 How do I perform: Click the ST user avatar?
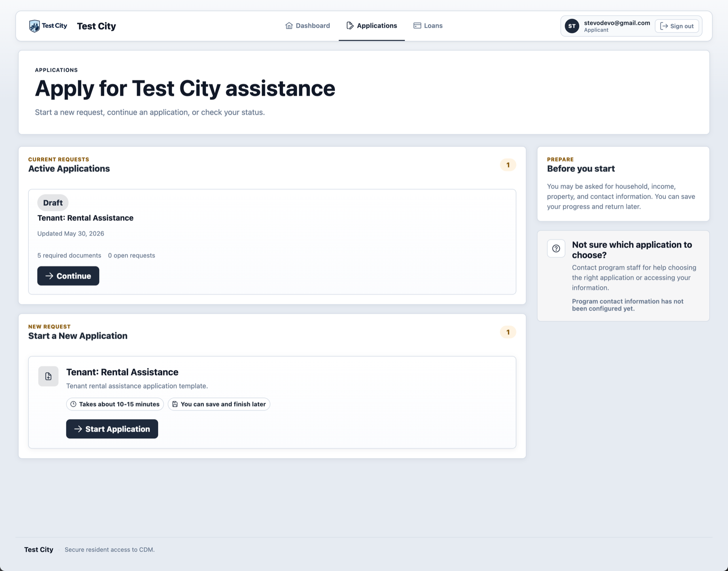[572, 26]
